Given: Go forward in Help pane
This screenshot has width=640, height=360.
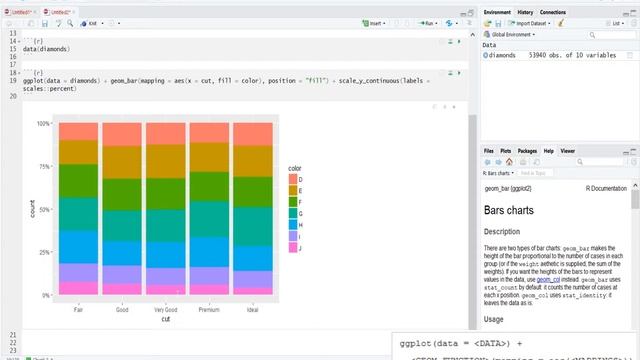Looking at the screenshot, I should (x=498, y=162).
